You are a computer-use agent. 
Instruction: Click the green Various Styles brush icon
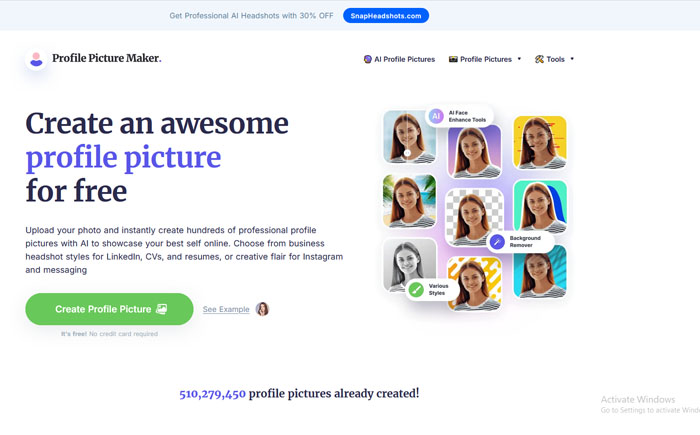[x=416, y=289]
